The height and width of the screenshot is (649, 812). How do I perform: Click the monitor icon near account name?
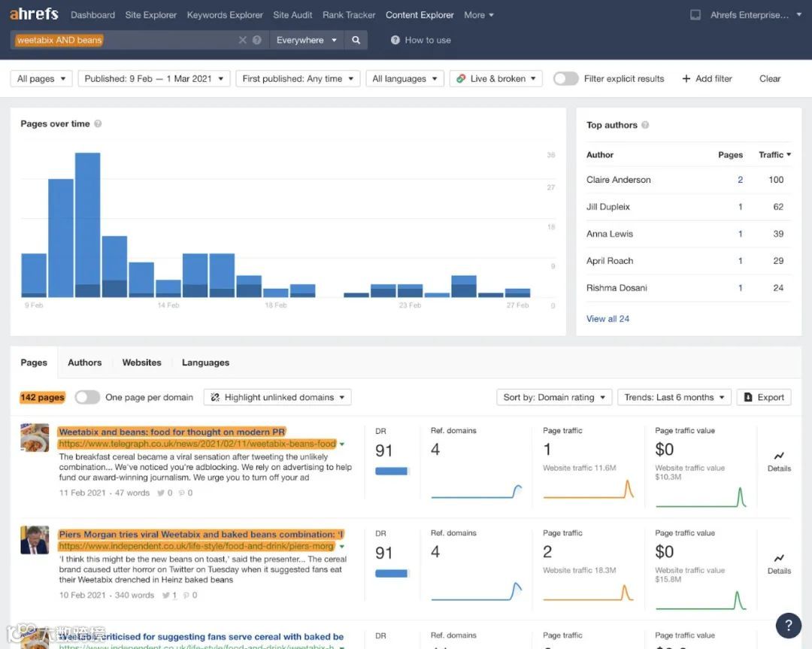click(x=695, y=15)
